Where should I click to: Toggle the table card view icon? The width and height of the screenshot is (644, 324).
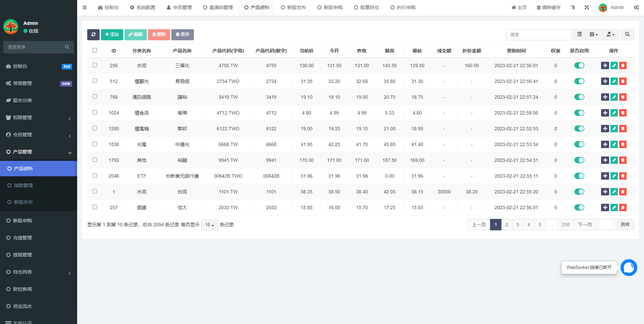(x=579, y=35)
